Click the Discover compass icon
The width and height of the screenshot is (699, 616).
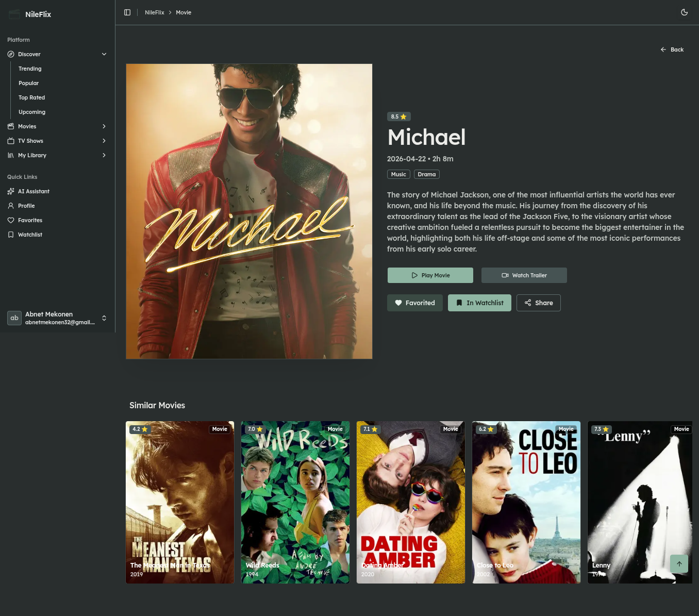coord(11,54)
